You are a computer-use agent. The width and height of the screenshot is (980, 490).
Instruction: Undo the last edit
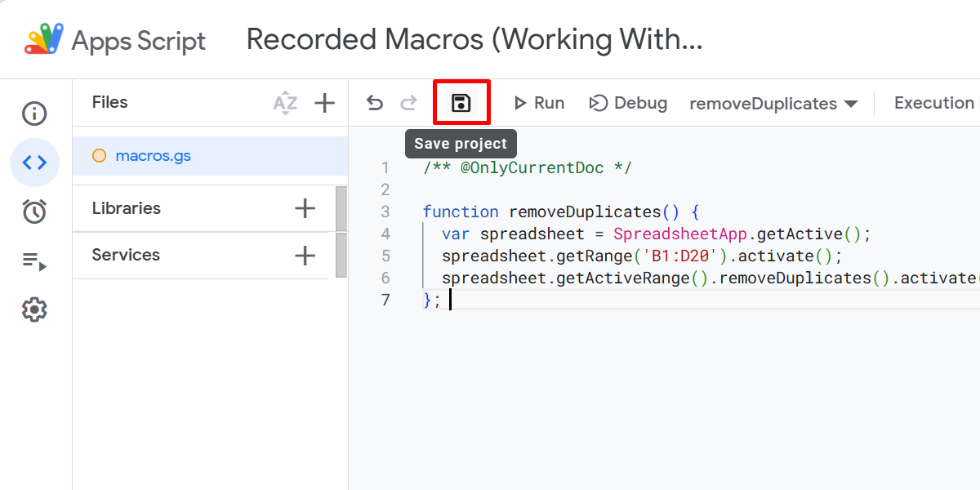[374, 103]
